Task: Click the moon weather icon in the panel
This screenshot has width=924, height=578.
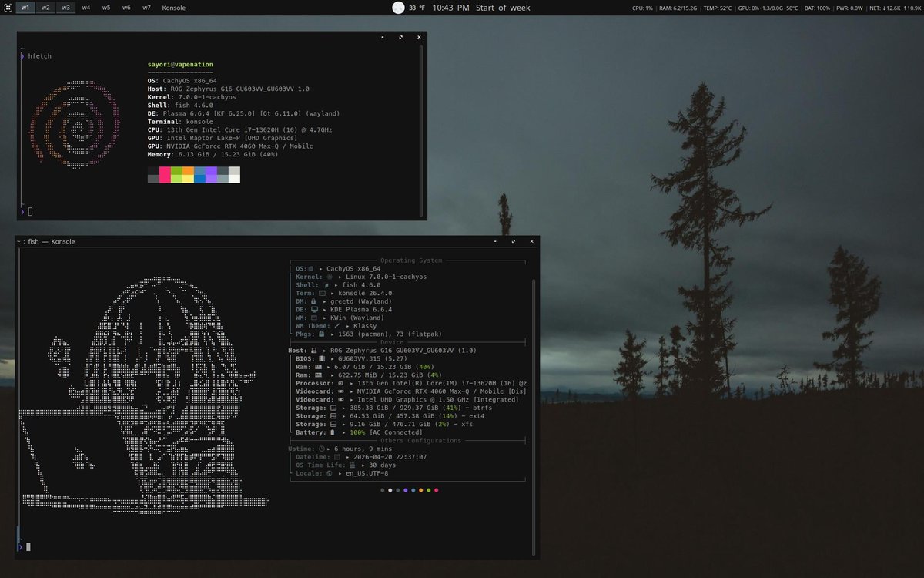Action: (x=397, y=8)
